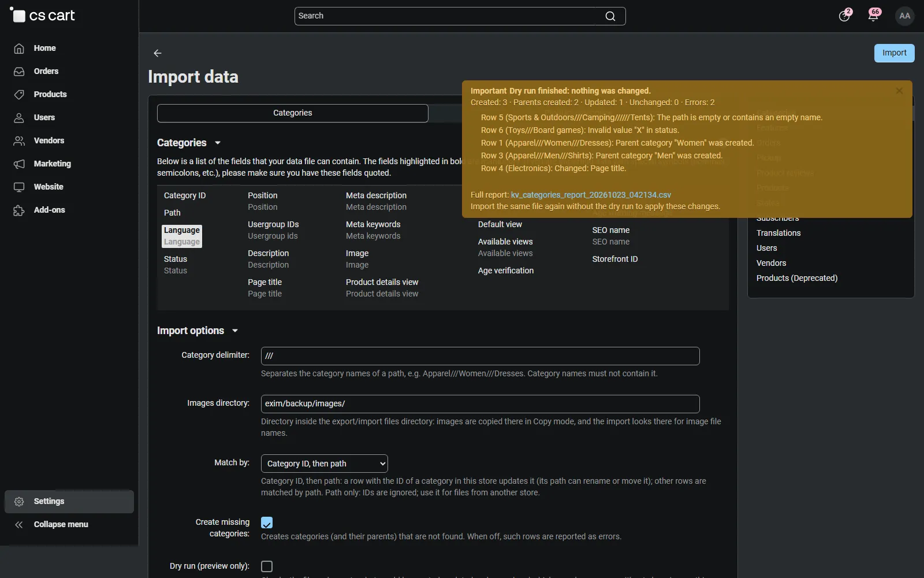Enable the Dry run checkbox
Screen dimensions: 924x578
(267, 566)
